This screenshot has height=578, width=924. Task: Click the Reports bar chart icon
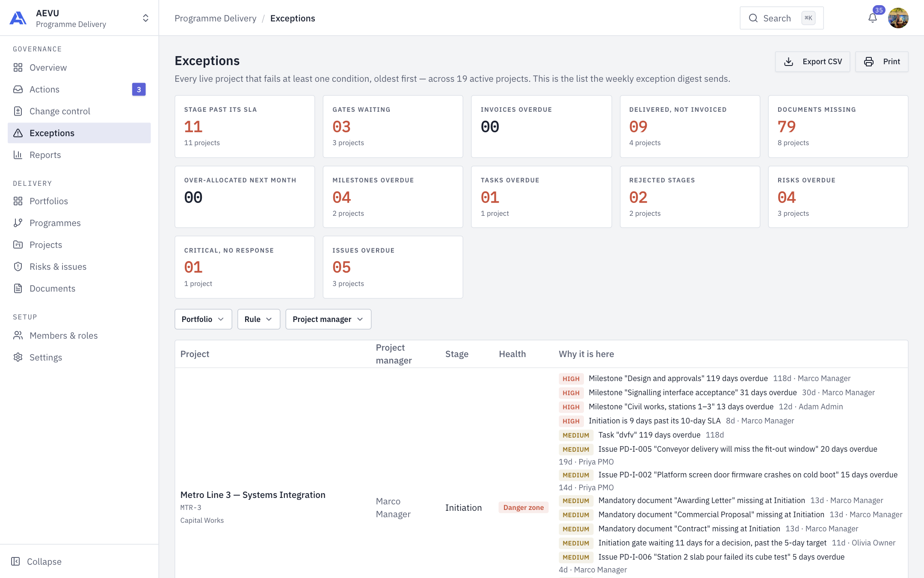(18, 155)
